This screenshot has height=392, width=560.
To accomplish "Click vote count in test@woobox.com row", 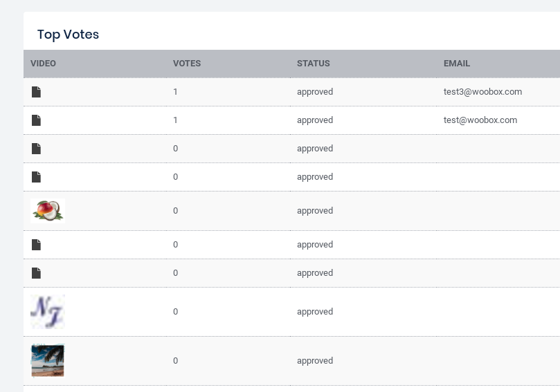I will point(176,120).
